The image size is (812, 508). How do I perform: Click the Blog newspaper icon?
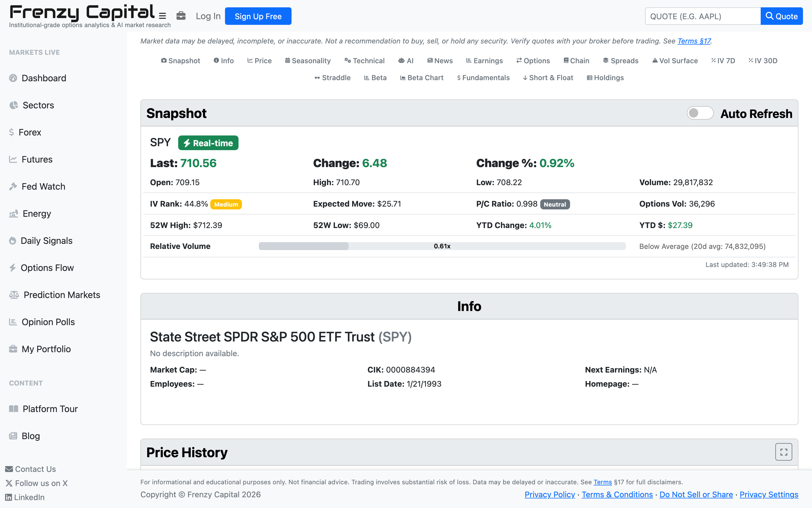tap(13, 436)
